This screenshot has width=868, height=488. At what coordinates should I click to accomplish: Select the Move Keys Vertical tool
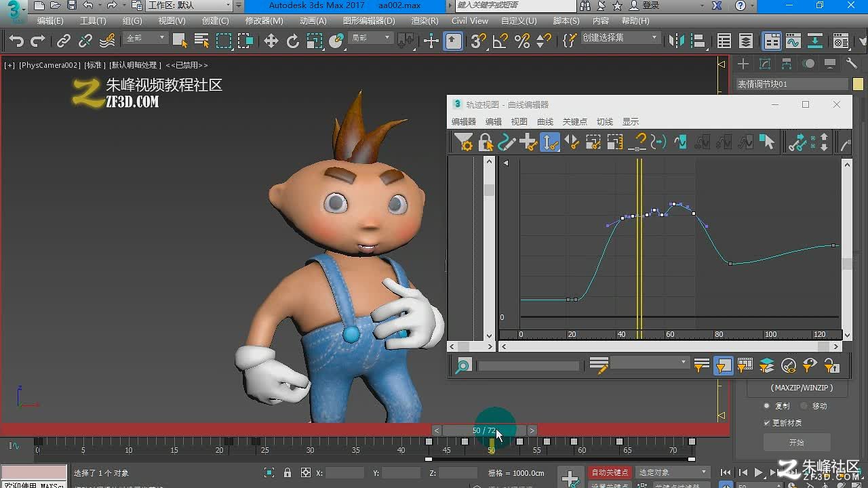(x=550, y=142)
